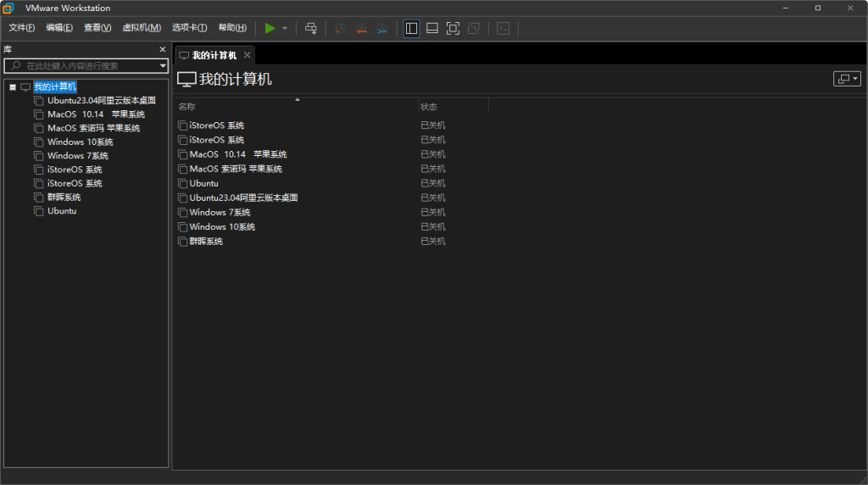
Task: Expand the library search filter dropdown
Action: 163,65
